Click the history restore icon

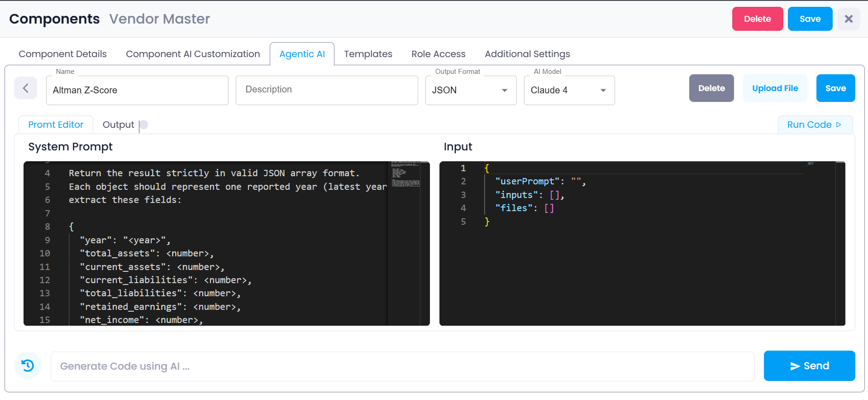[x=28, y=366]
